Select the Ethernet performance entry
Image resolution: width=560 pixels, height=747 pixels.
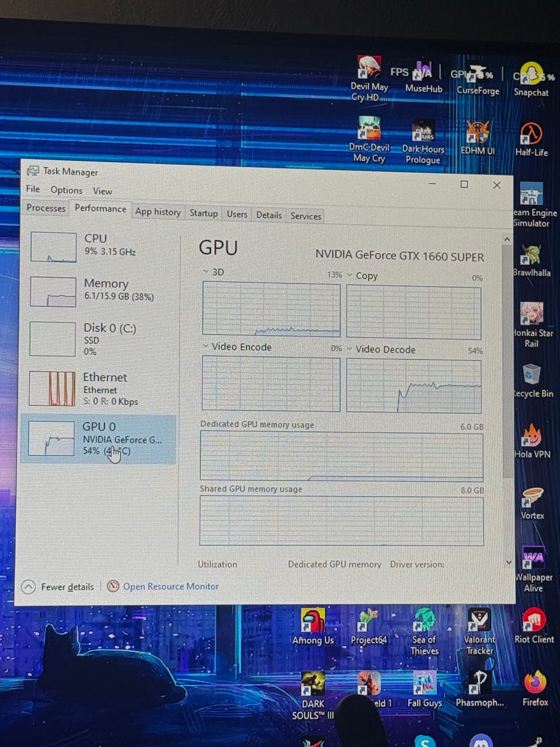coord(98,389)
